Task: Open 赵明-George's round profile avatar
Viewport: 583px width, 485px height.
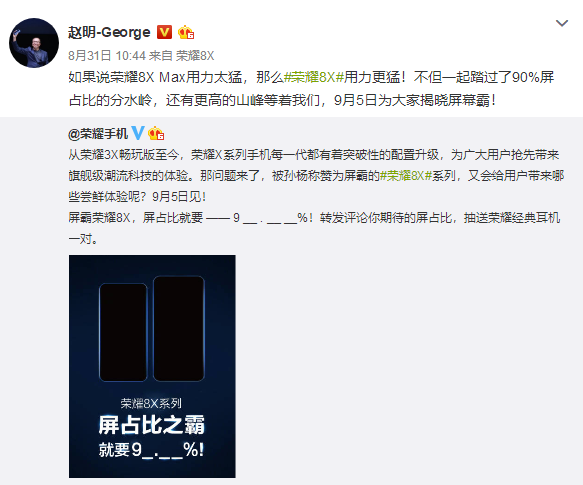Action: [x=34, y=43]
